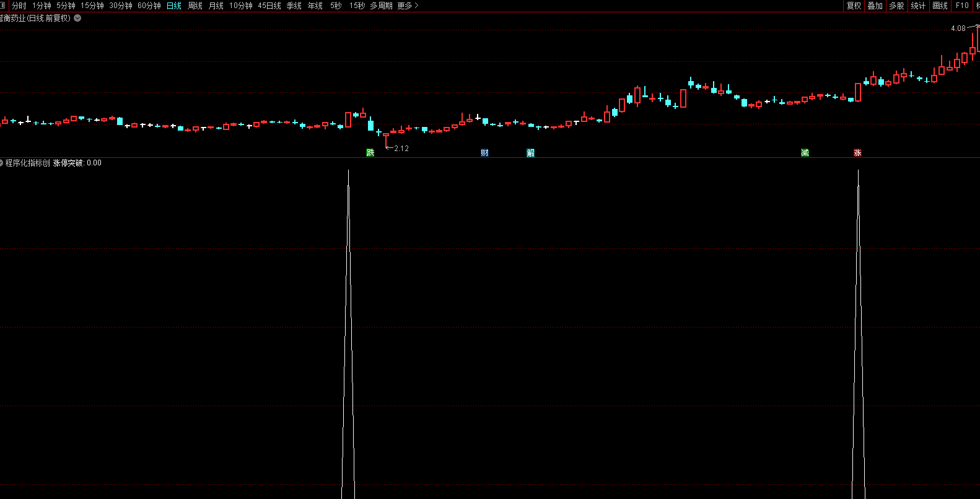The height and width of the screenshot is (499, 980).
Task: Click the 画线 drawing tools button
Action: (x=940, y=6)
